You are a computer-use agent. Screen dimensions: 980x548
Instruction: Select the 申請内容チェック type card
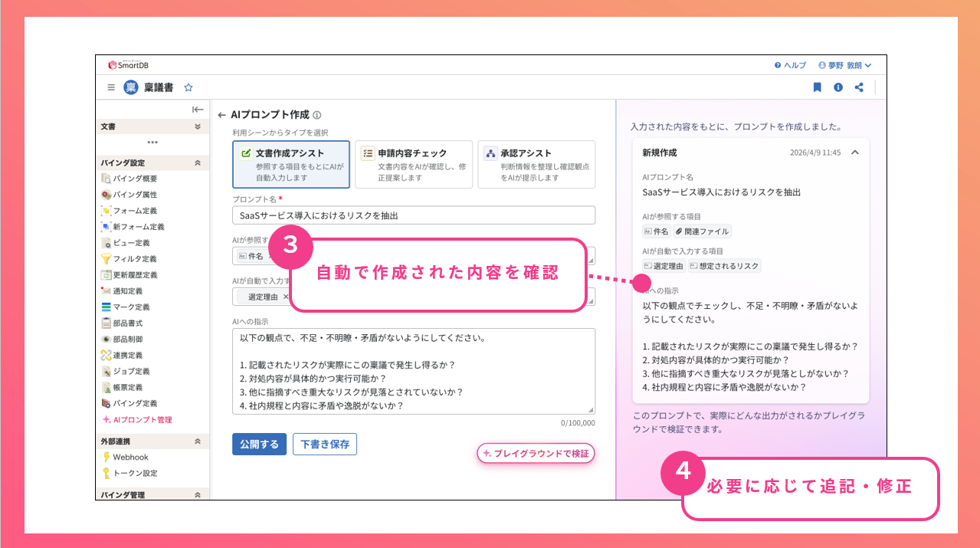pos(414,164)
